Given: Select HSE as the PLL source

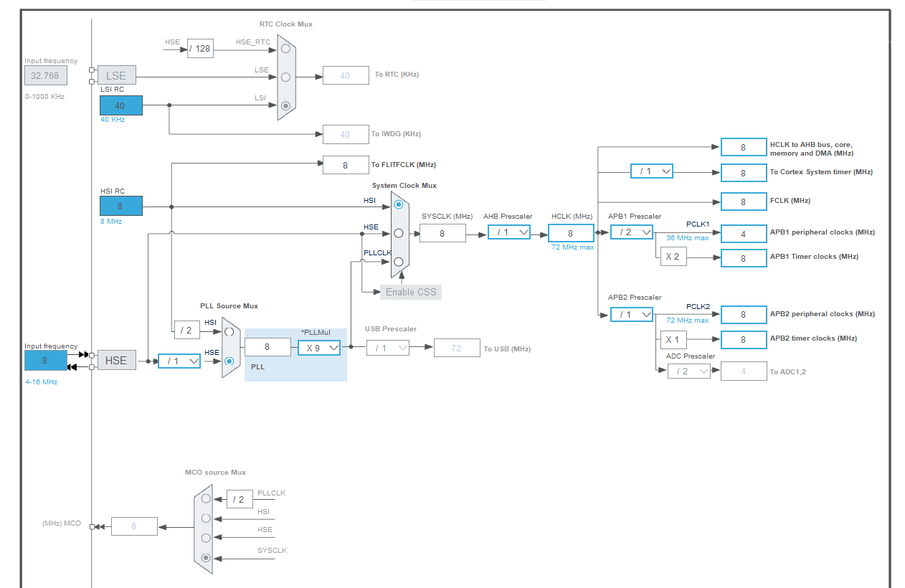Looking at the screenshot, I should coord(230,362).
